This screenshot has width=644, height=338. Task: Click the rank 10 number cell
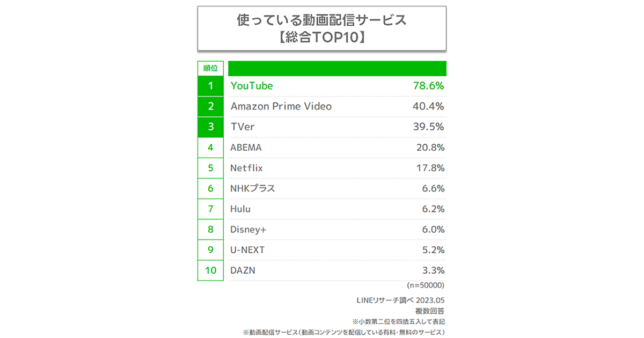(210, 270)
